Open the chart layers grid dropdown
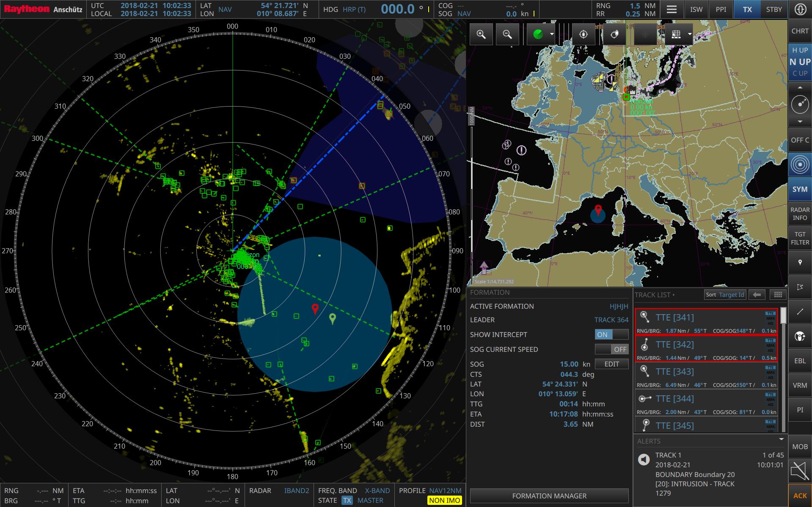 coord(690,34)
